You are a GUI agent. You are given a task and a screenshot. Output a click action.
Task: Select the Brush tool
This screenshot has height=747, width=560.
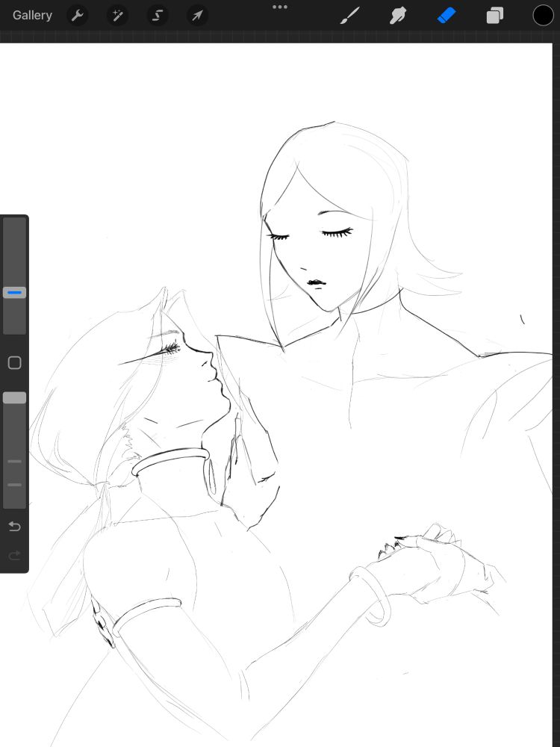[350, 15]
